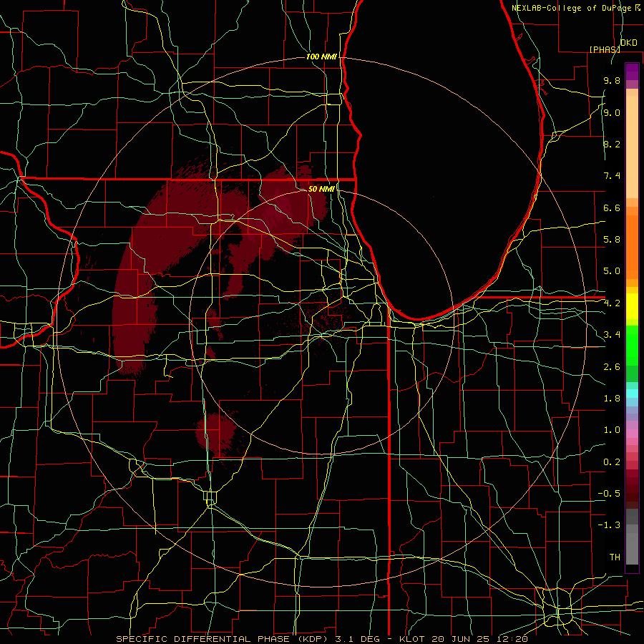Click the TH threshold legend label
Image resolution: width=644 pixels, height=644 pixels.
point(615,557)
